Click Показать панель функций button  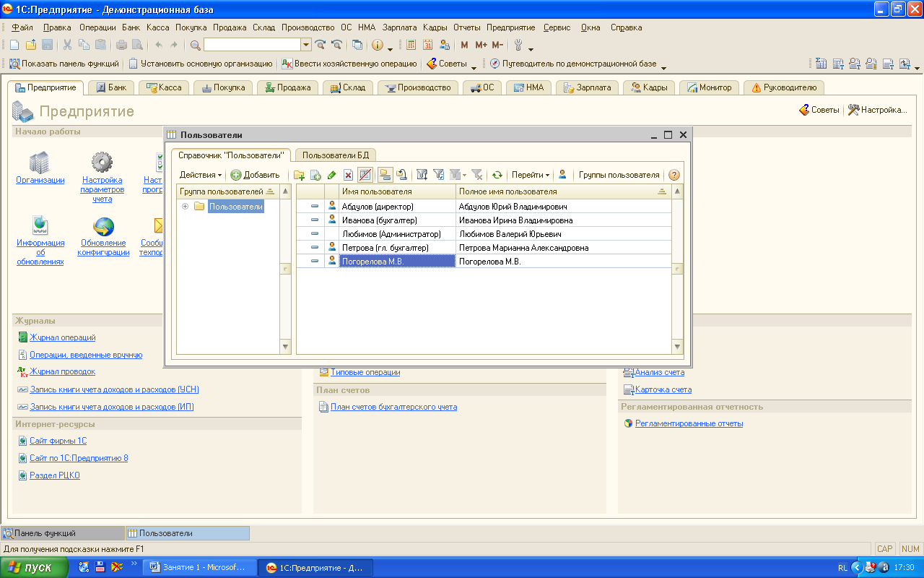[x=64, y=64]
